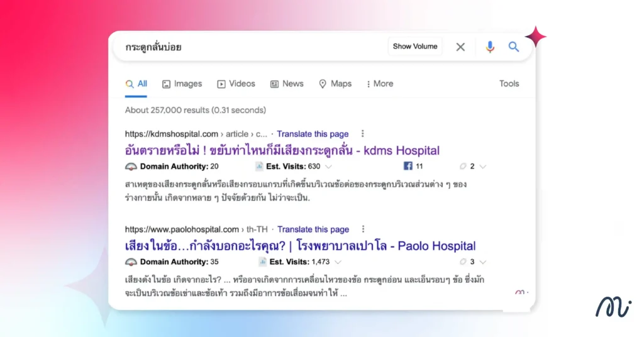Screen dimensions: 644x337
Task: Expand Est. Visits 630 dropdown arrow
Action: tap(328, 167)
